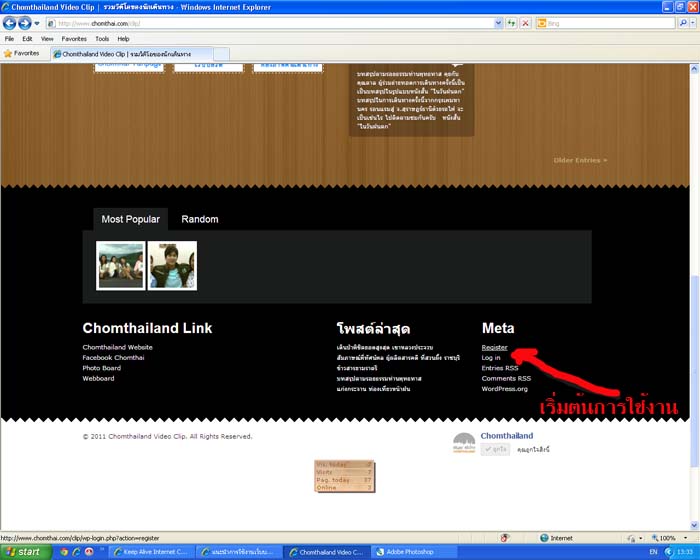Screen dimensions: 700x560
Task: Click the Internet zone globe icon
Action: coord(544,538)
